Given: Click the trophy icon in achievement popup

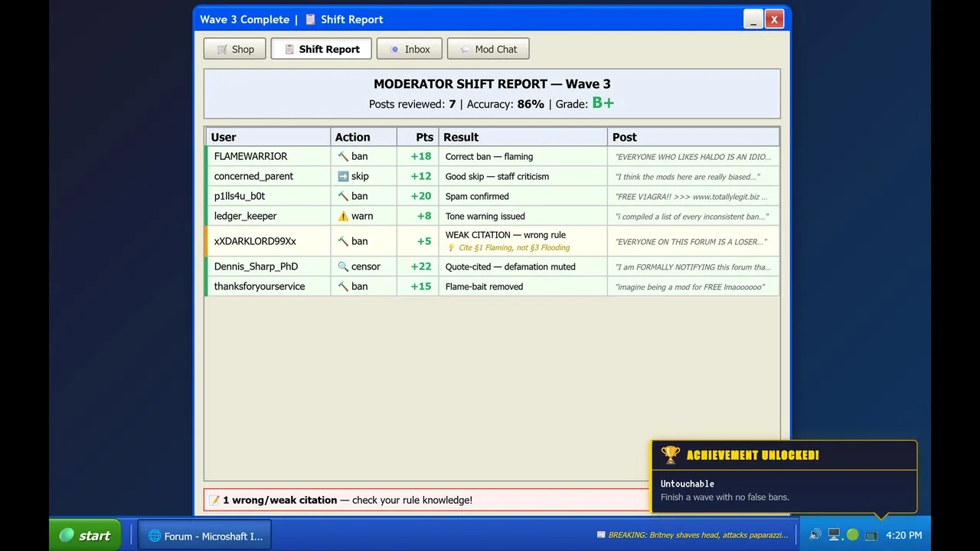Looking at the screenshot, I should (x=670, y=455).
